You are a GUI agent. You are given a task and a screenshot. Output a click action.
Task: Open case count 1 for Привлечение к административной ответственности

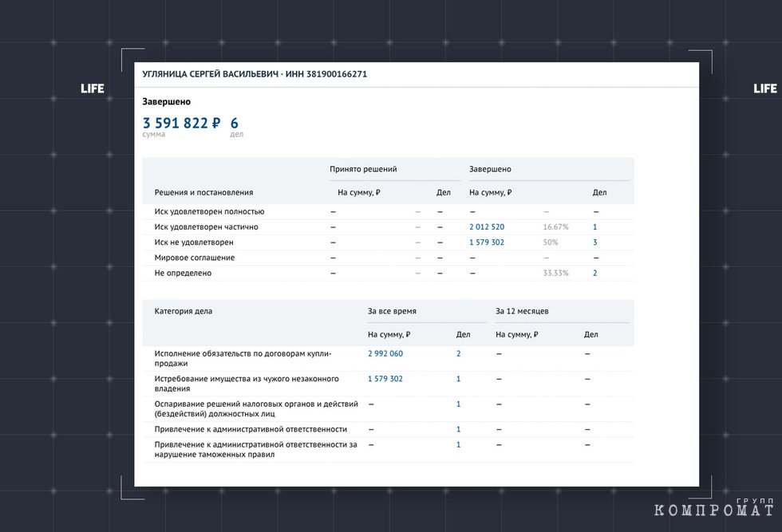tap(459, 429)
